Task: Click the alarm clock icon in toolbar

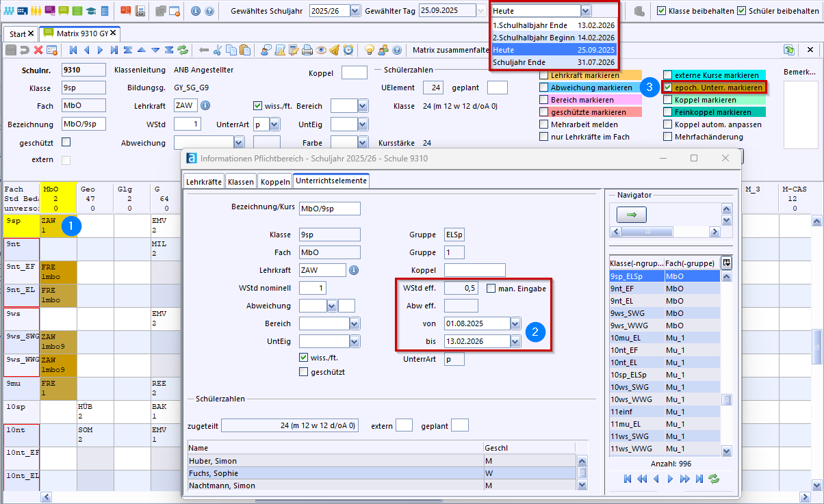Action: click(348, 50)
